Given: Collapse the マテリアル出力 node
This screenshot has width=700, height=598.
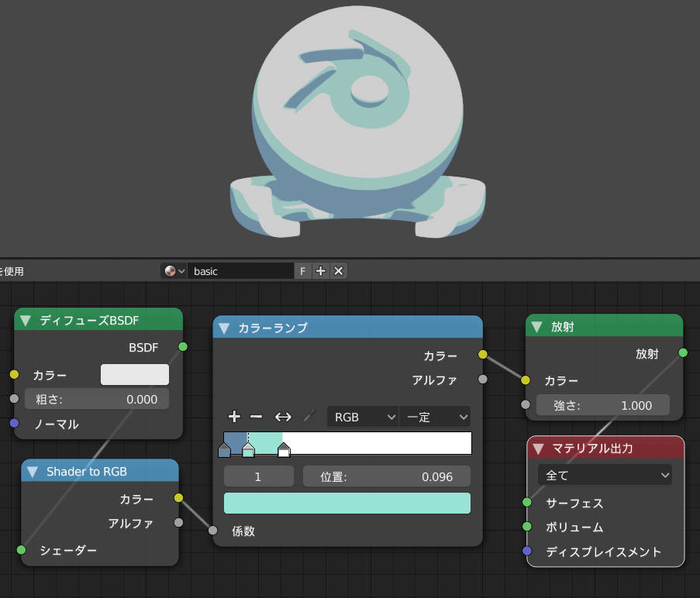Looking at the screenshot, I should click(539, 448).
